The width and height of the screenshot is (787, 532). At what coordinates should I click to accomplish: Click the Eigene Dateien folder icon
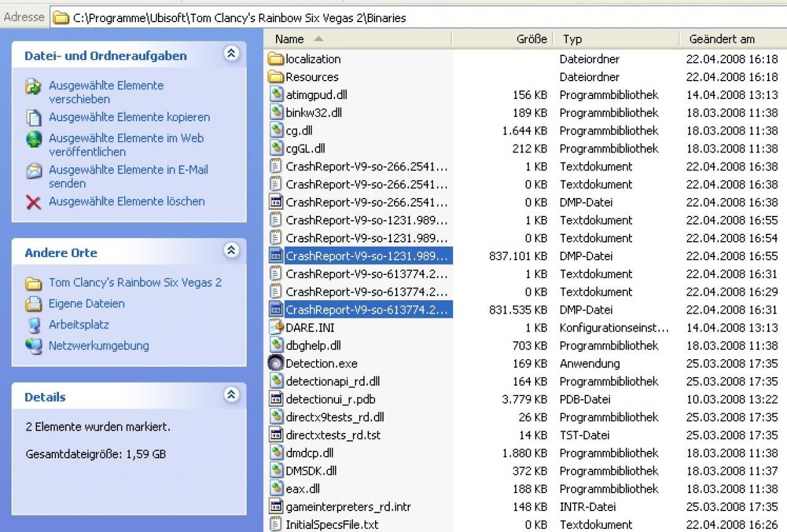coord(34,304)
